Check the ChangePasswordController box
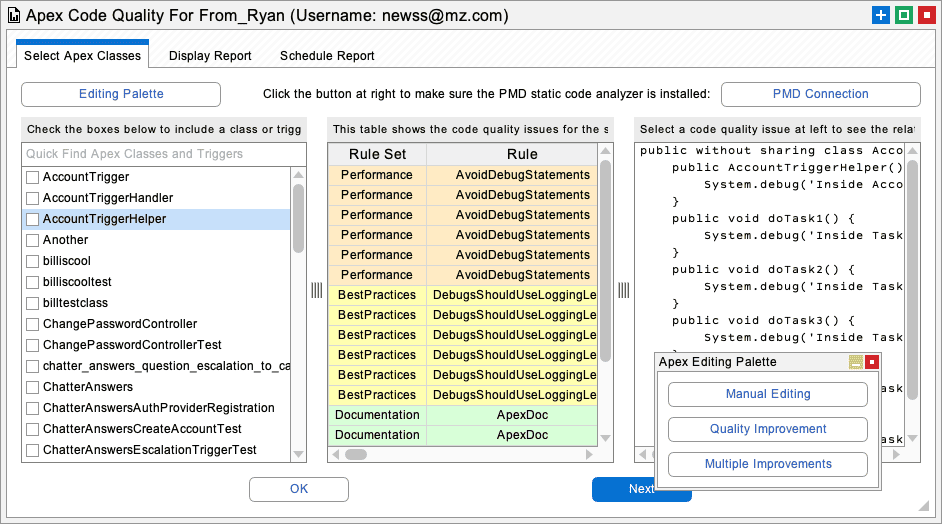The image size is (942, 524). pyautogui.click(x=32, y=324)
